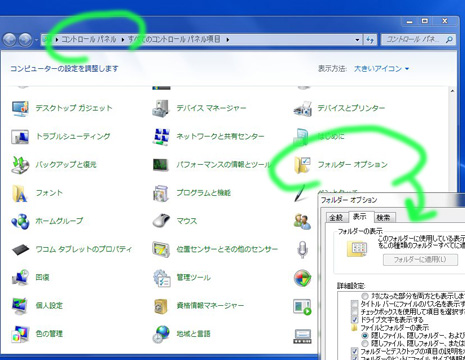
Task: Refresh the Control Panel view
Action: coord(370,40)
